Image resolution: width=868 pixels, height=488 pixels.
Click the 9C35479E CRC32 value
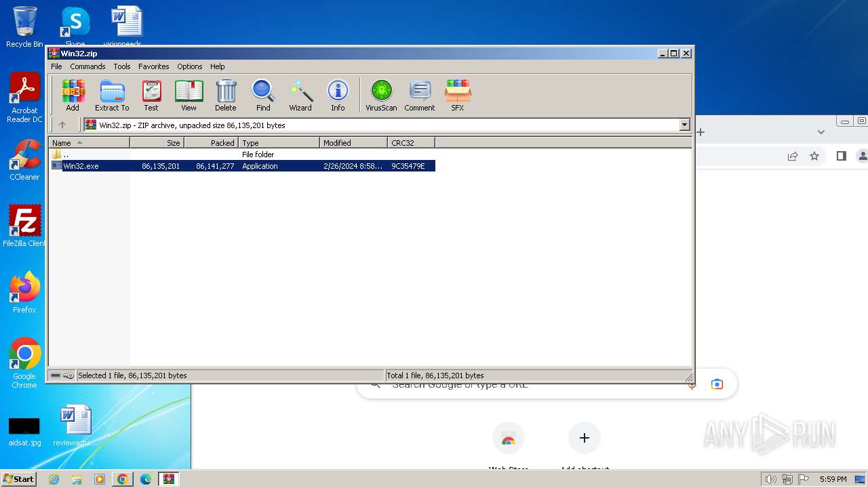coord(408,166)
